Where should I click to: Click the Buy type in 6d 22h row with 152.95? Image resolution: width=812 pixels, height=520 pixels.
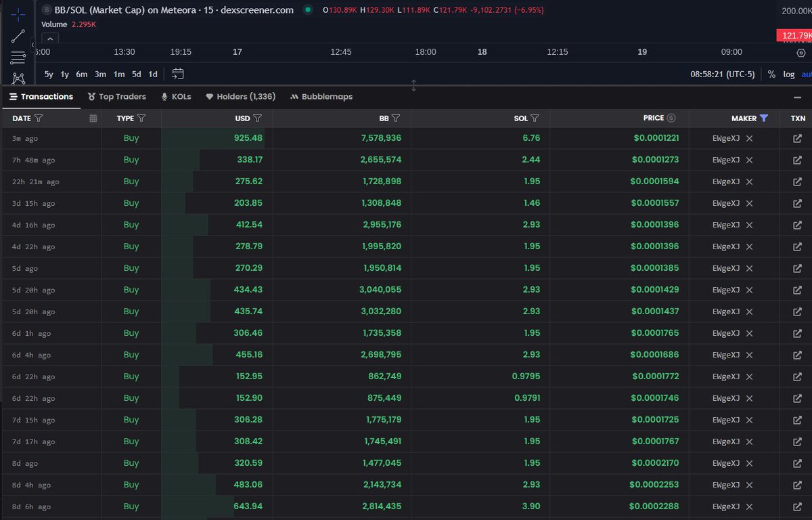click(131, 376)
